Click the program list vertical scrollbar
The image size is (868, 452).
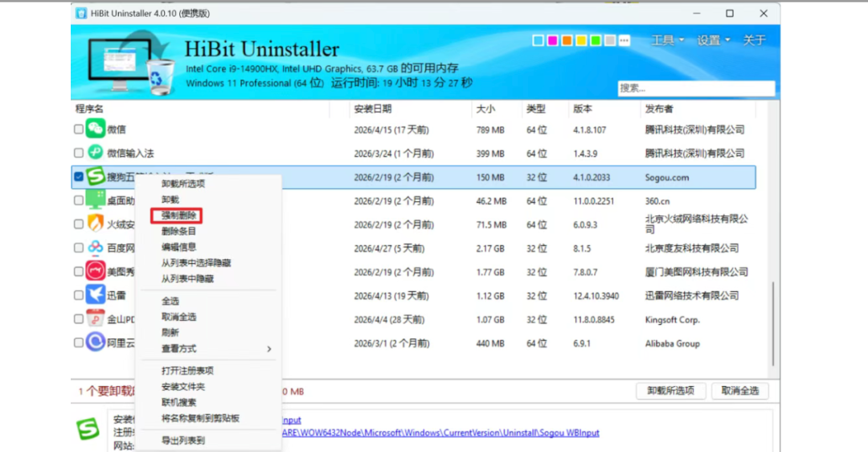tap(773, 324)
